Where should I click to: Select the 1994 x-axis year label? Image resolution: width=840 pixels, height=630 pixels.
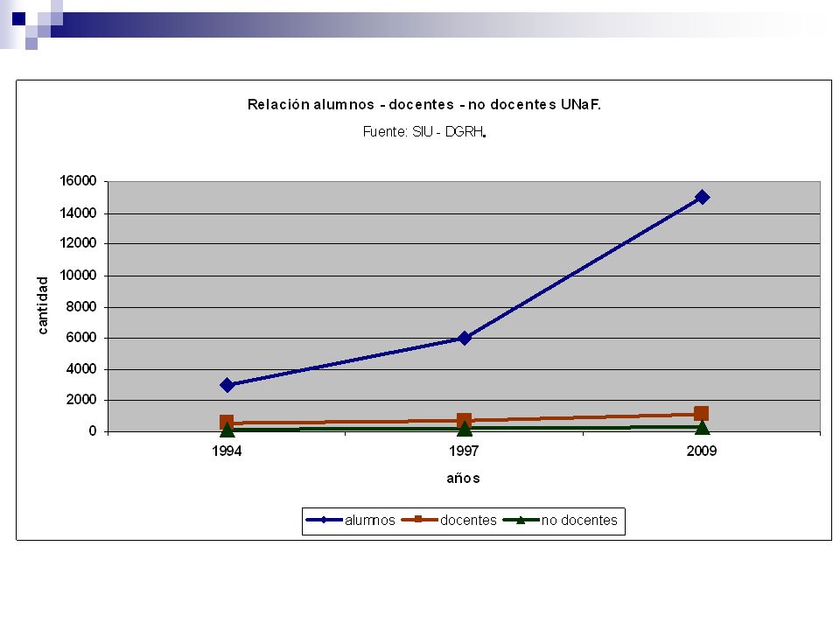[227, 451]
